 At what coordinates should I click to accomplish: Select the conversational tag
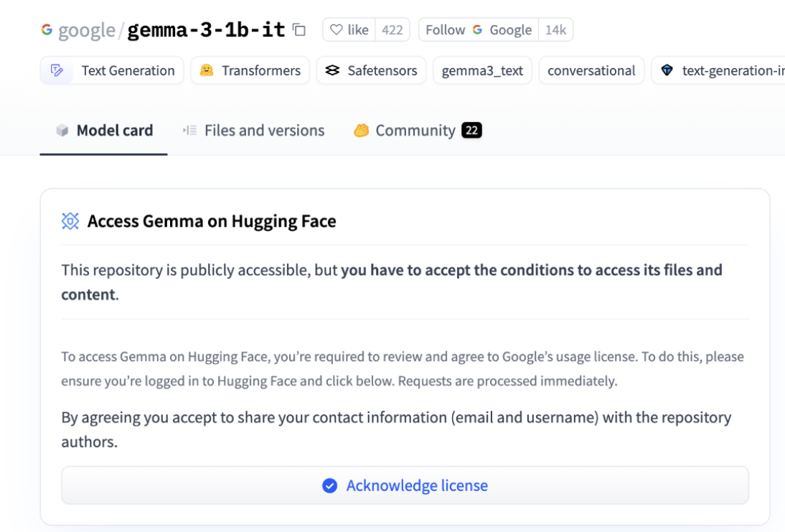(x=591, y=70)
